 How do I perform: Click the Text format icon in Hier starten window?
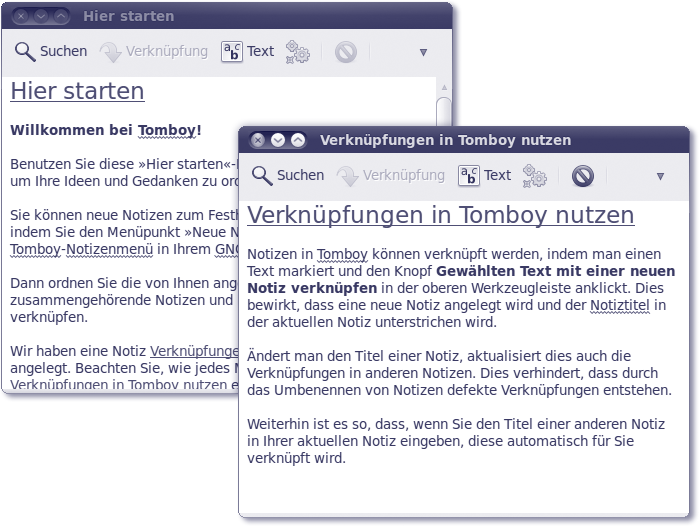tap(232, 52)
